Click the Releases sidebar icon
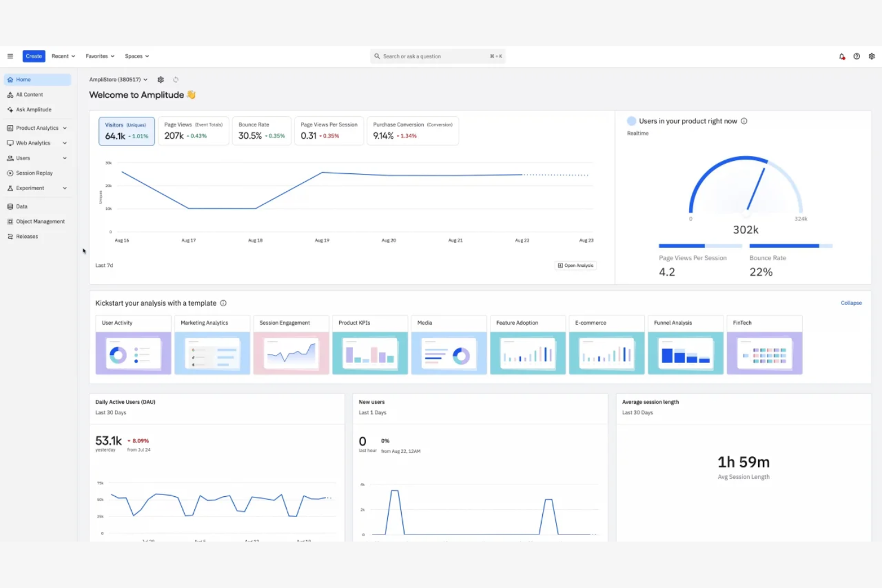 (10, 237)
